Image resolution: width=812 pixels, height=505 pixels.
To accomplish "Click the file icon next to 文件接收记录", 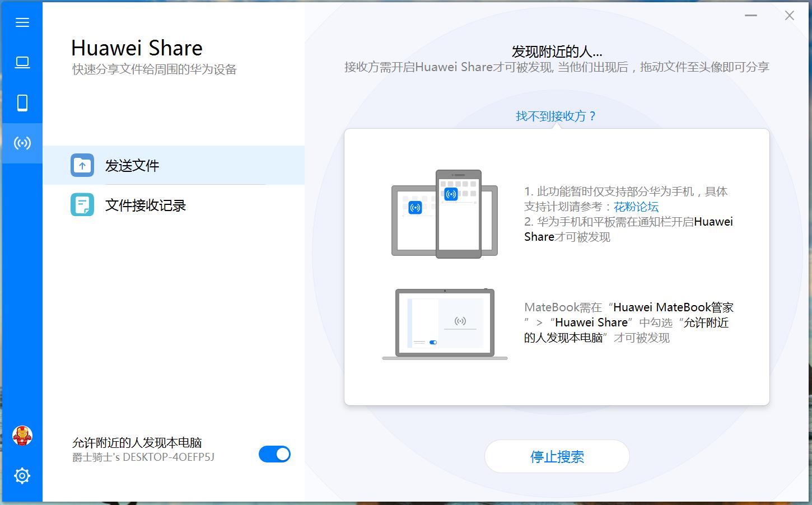I will point(82,205).
